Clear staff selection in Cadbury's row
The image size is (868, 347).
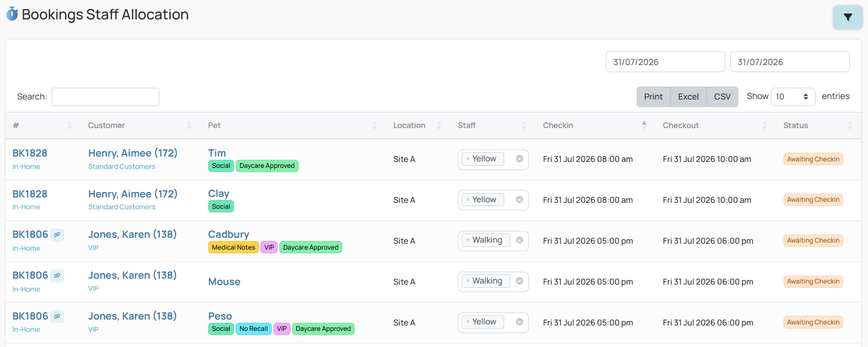(519, 240)
